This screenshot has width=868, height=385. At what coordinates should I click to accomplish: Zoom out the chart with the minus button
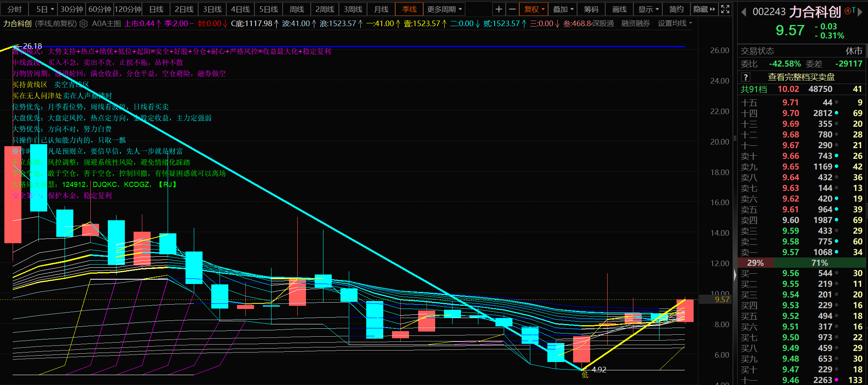[512, 9]
